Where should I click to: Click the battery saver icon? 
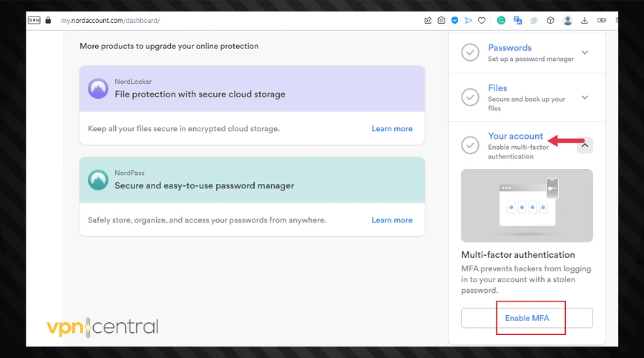[601, 20]
